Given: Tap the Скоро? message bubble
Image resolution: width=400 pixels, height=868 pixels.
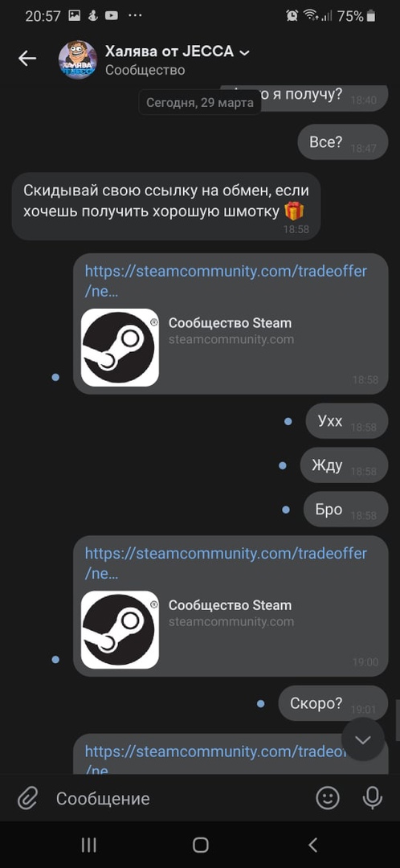Looking at the screenshot, I should point(333,703).
